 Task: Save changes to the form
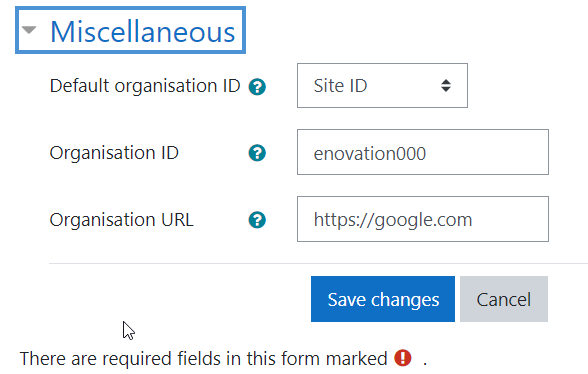click(383, 299)
